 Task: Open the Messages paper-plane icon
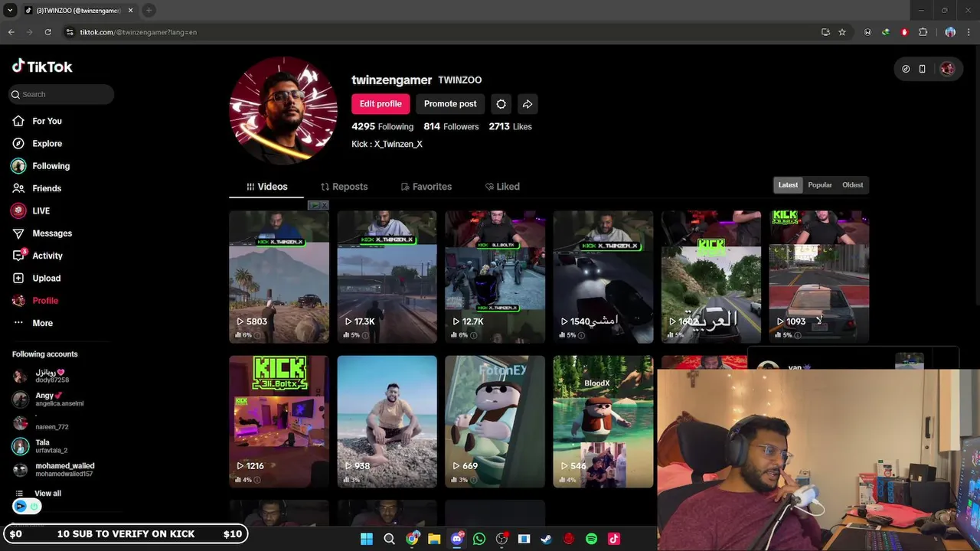[18, 233]
